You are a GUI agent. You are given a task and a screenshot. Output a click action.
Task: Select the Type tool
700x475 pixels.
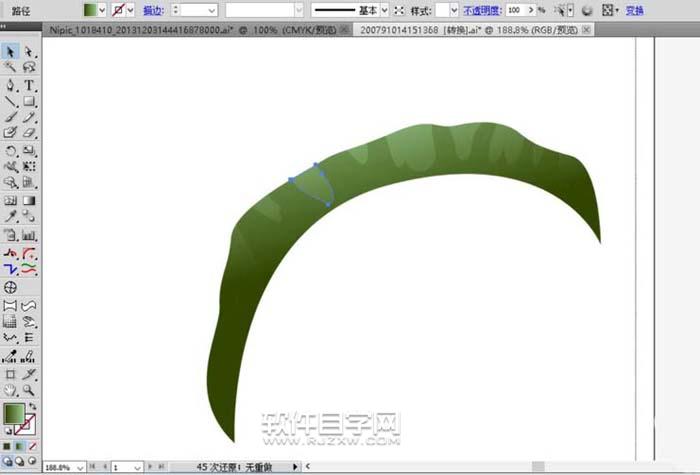pos(30,85)
